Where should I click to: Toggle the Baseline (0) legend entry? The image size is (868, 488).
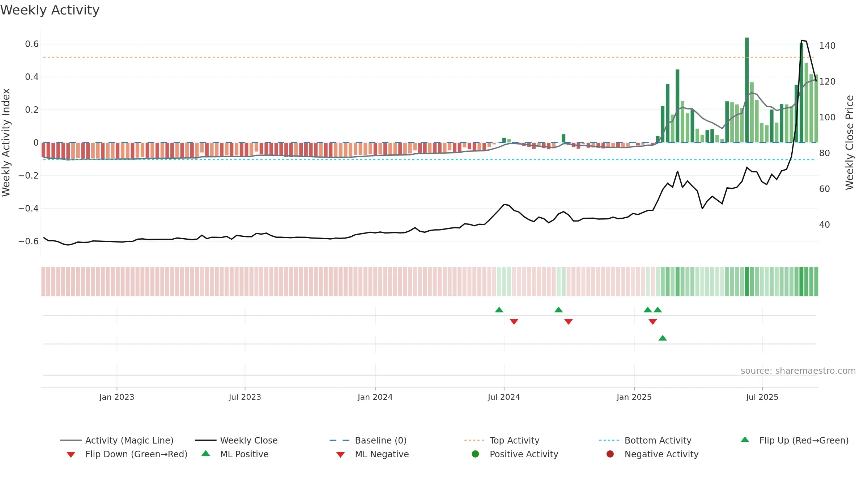[368, 440]
